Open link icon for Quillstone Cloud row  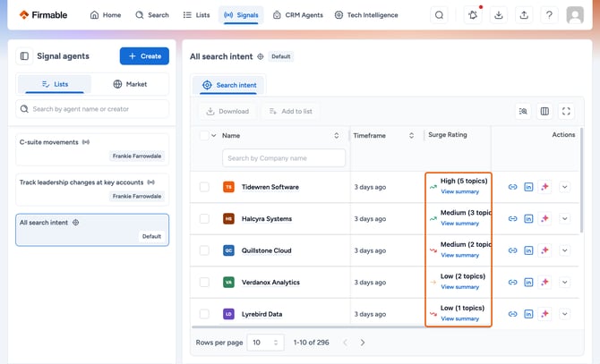pos(512,250)
